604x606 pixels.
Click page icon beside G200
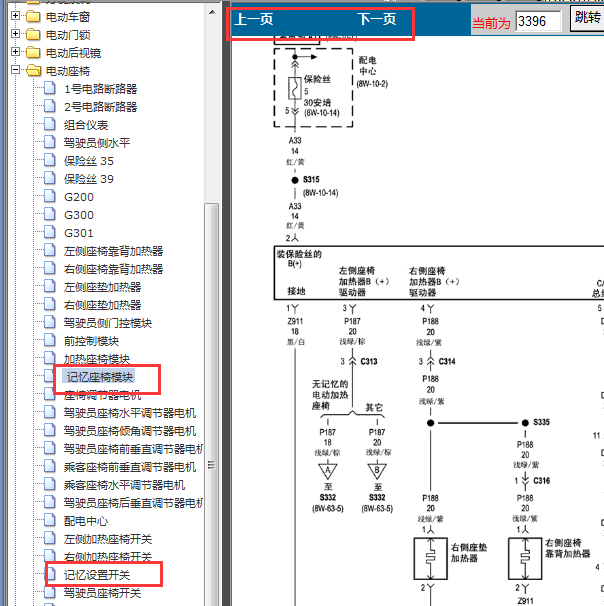(x=49, y=196)
